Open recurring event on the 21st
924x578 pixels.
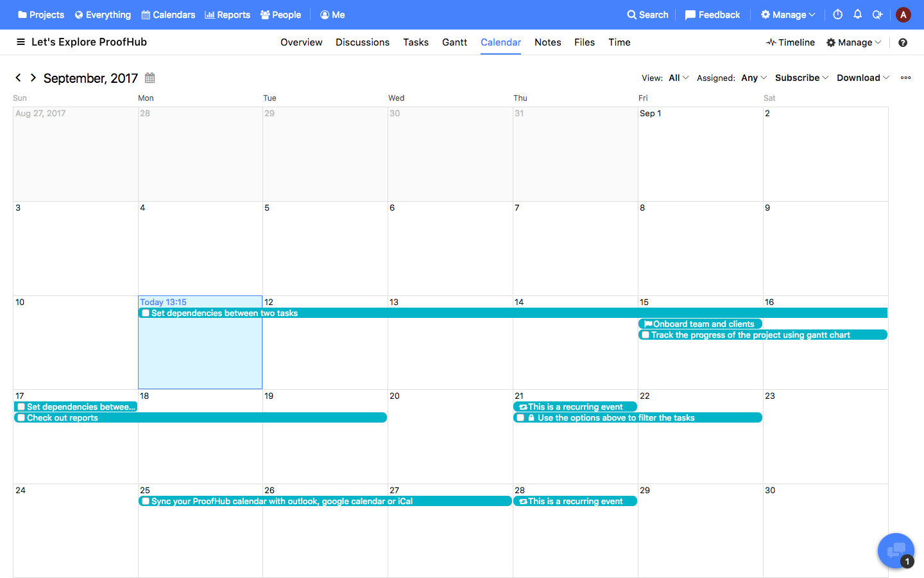tap(575, 407)
